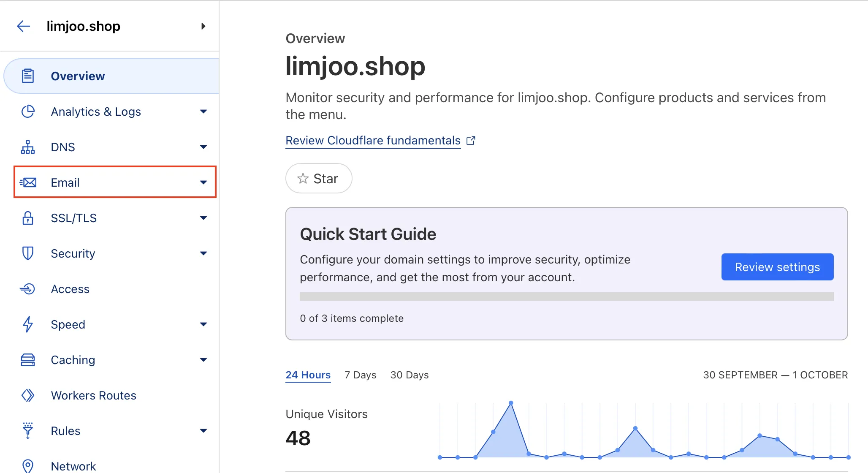The height and width of the screenshot is (473, 868).
Task: Click the back arrow icon beside limjoo.shop
Action: [24, 26]
